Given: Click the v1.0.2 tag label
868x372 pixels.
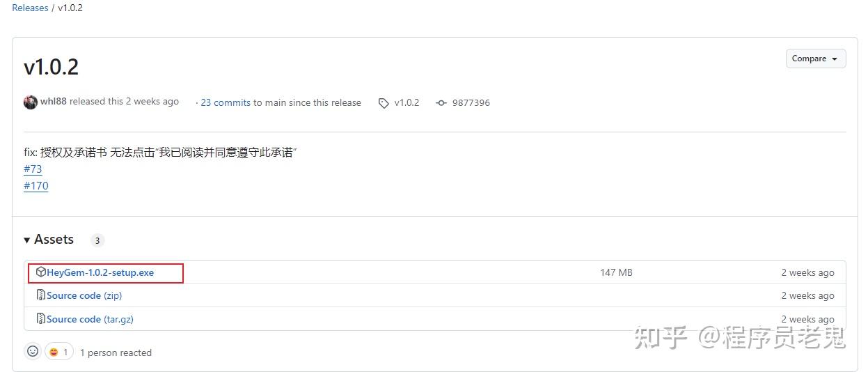Looking at the screenshot, I should pos(407,102).
